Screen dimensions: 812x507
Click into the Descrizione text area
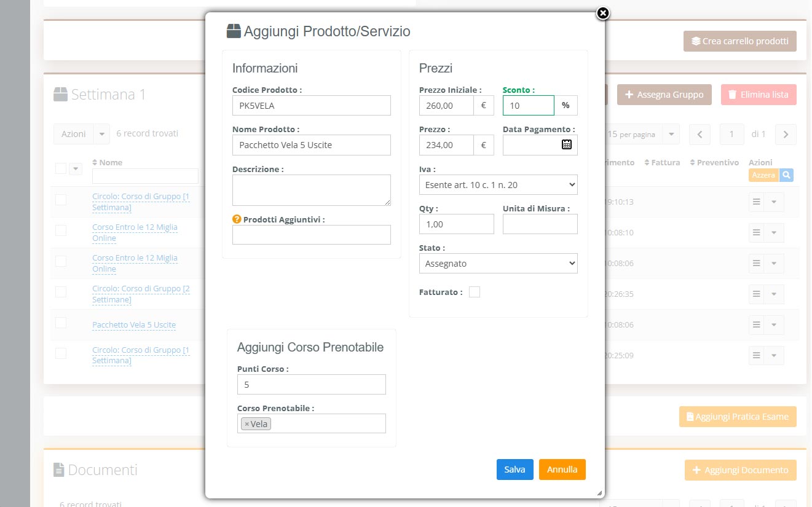(311, 190)
